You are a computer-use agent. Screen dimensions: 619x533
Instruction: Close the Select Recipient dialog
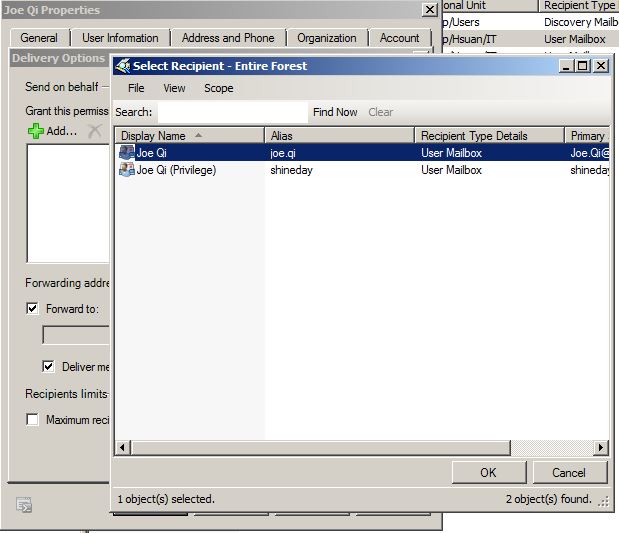[601, 66]
